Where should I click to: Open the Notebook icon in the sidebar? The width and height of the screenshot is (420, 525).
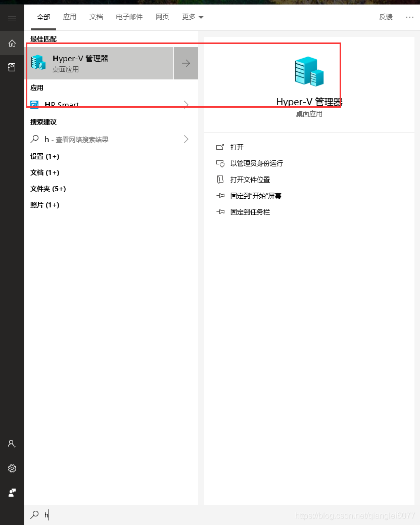coord(12,67)
